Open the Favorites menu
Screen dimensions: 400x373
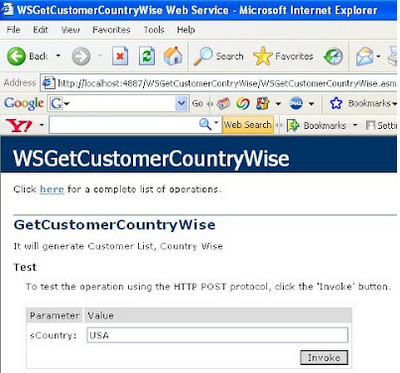tap(111, 30)
